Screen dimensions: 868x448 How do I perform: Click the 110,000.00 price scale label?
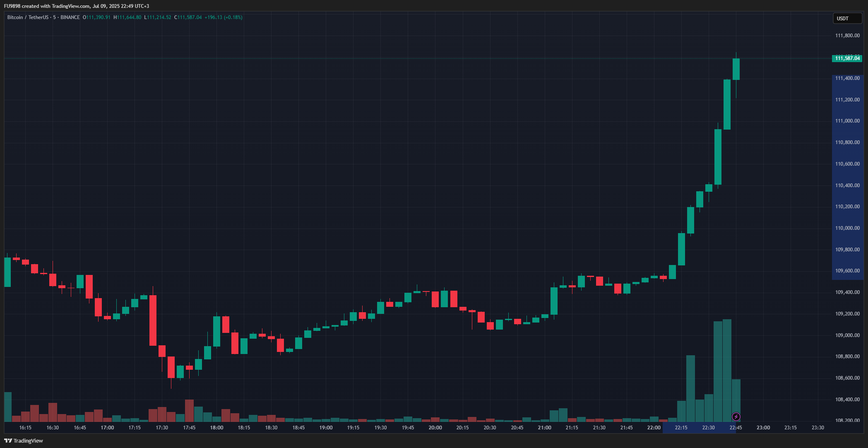coord(847,228)
